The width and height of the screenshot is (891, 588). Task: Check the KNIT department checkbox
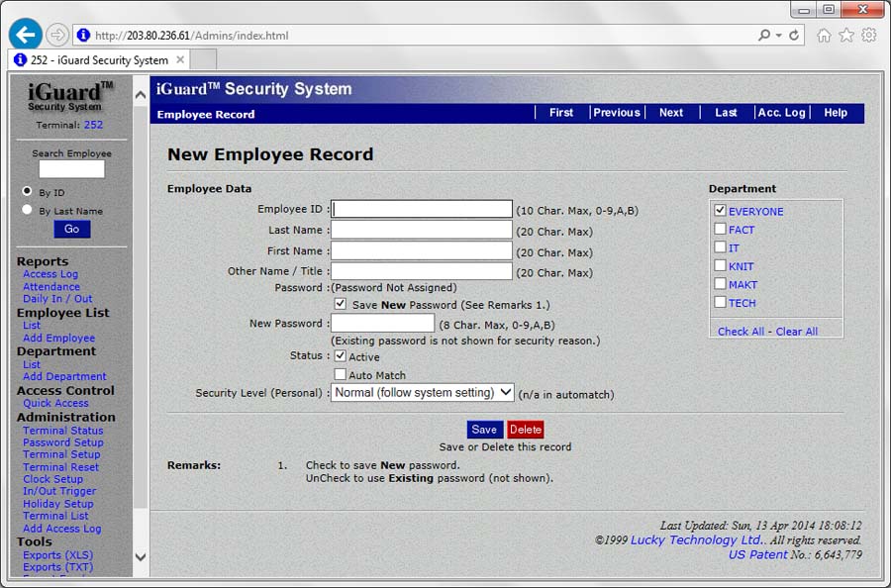720,265
